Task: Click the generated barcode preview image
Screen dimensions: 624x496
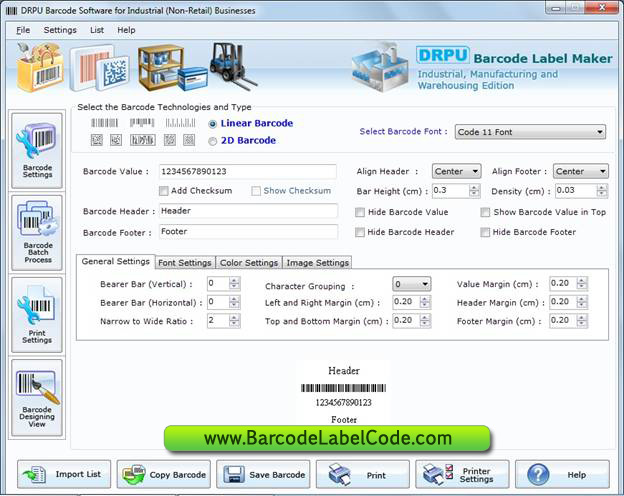Action: click(x=343, y=388)
